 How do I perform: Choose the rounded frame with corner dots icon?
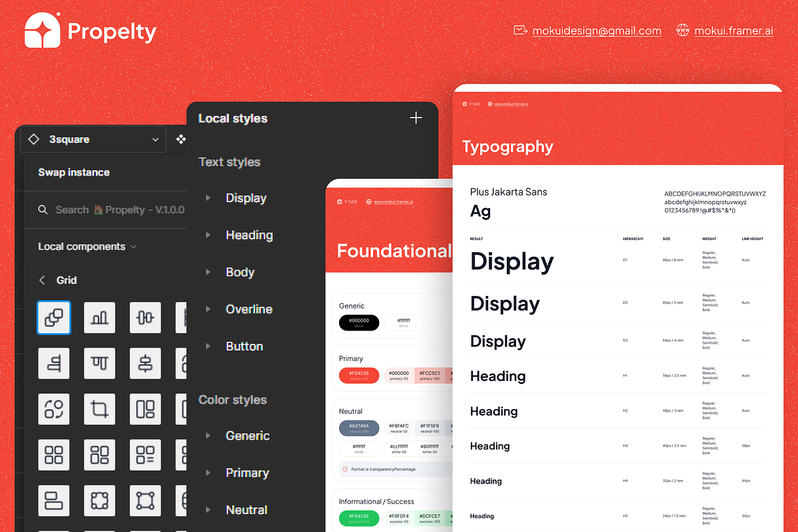(100, 501)
